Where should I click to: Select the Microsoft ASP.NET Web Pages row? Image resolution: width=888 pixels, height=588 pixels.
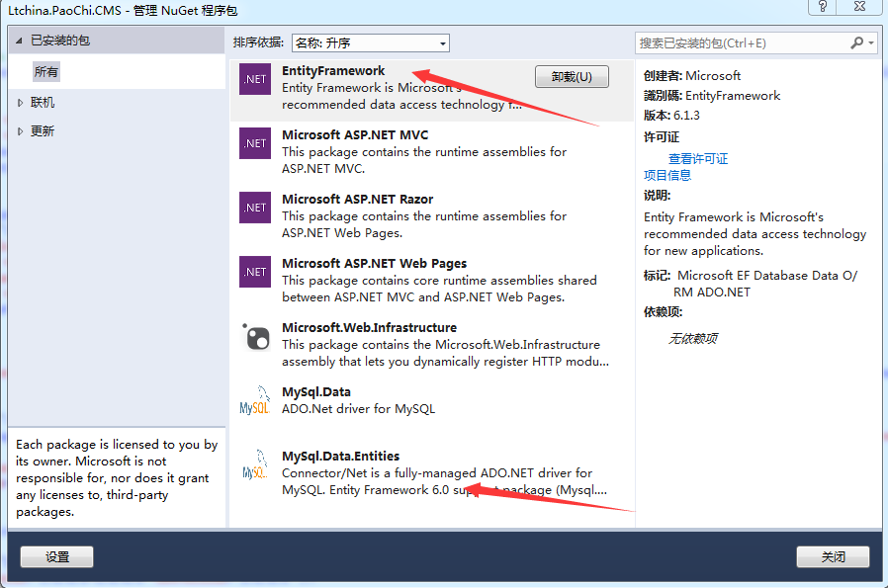coord(431,280)
